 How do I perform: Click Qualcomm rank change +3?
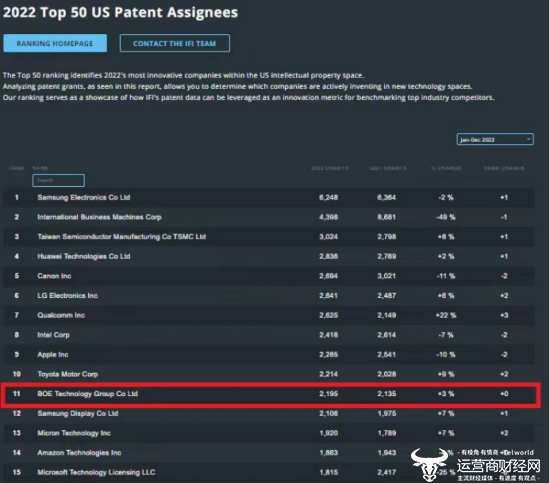pyautogui.click(x=504, y=315)
